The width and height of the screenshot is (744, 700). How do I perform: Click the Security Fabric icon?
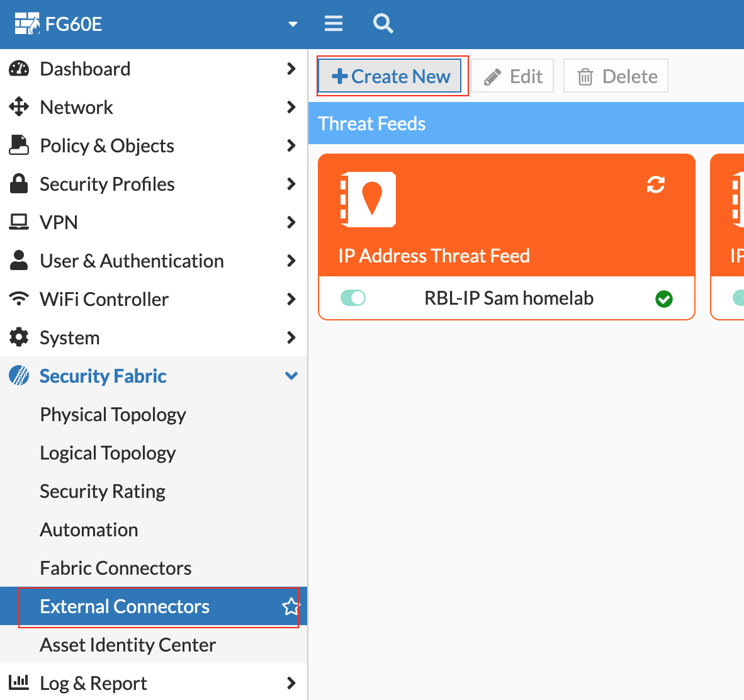pos(19,376)
